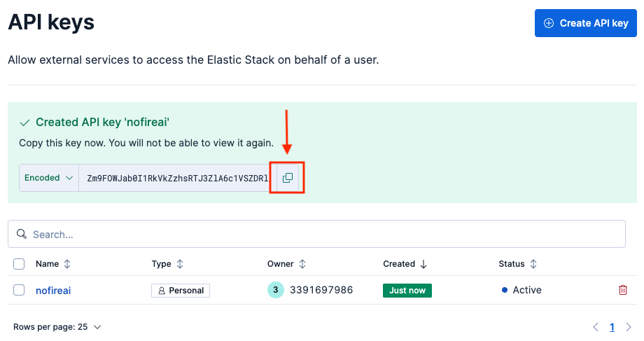Go to next page arrow
The width and height of the screenshot is (644, 341).
(x=629, y=327)
